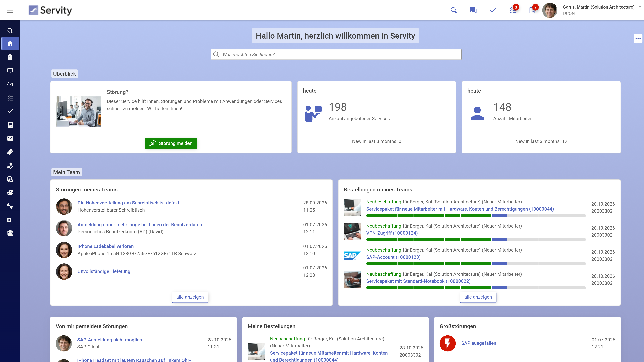Image resolution: width=644 pixels, height=362 pixels.
Task: Open SAP-Anmeldung nicht möglich incident link
Action: [110, 340]
